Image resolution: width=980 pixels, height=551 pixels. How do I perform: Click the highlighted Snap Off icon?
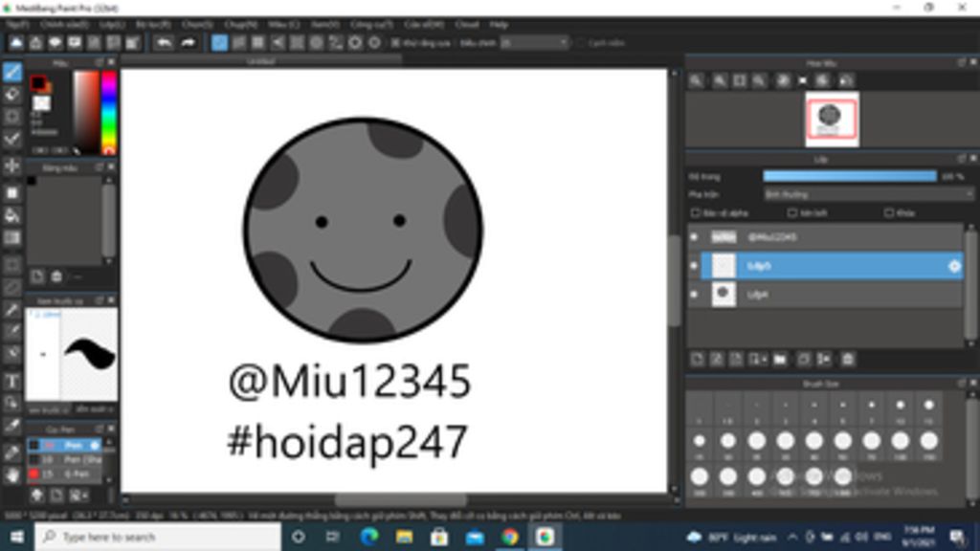coord(219,42)
